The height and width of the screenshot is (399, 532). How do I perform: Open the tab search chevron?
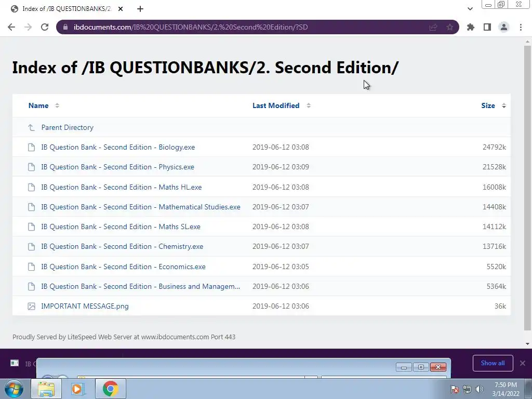coord(470,9)
